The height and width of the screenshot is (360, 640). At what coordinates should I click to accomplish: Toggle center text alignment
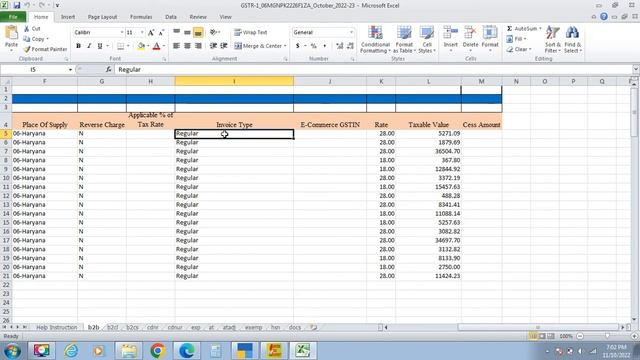point(187,46)
